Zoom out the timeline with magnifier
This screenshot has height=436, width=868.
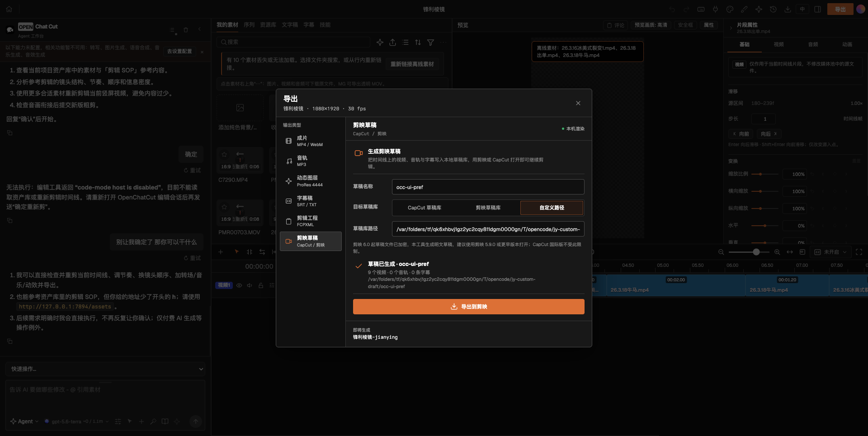click(721, 252)
